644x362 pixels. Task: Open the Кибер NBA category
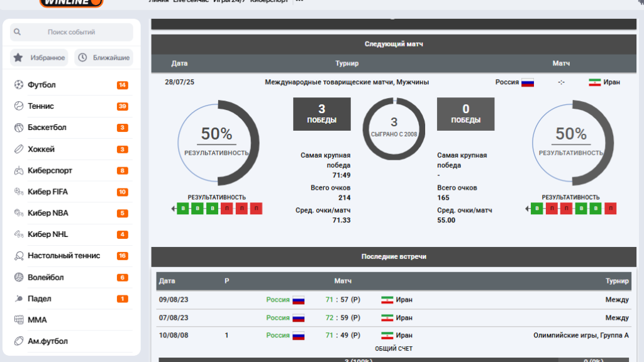(x=48, y=213)
